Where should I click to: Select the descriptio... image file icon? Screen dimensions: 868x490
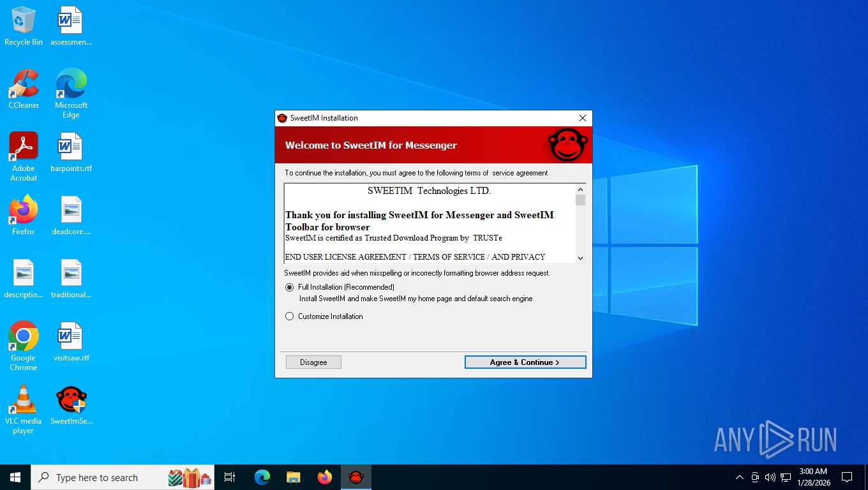pos(24,279)
